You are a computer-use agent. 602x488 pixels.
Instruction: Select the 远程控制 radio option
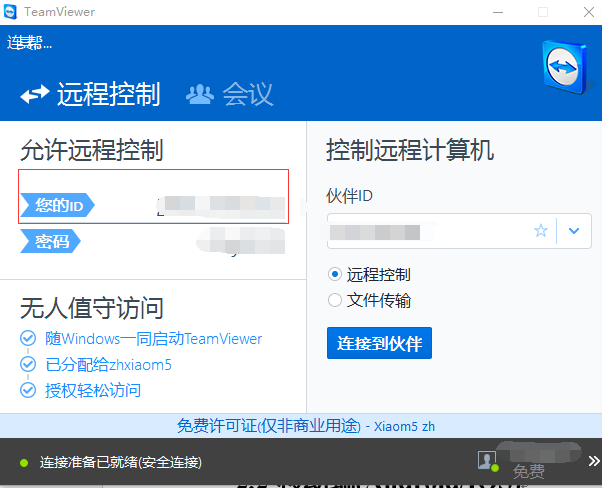(x=335, y=274)
